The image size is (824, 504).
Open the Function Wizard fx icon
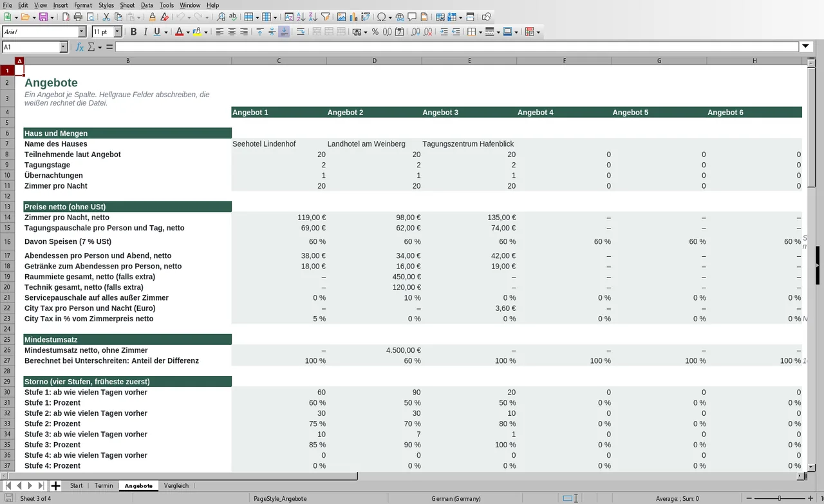tap(80, 47)
